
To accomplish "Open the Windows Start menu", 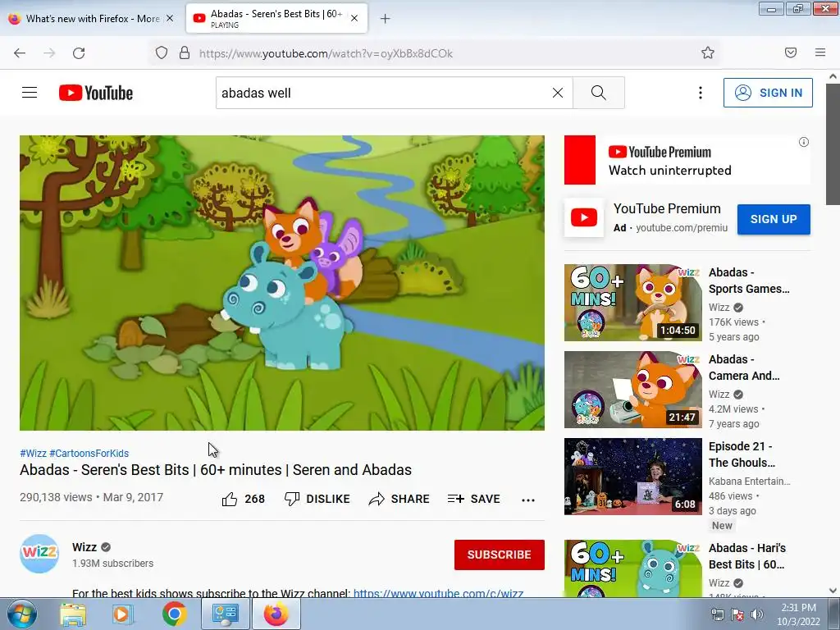I will 21,614.
